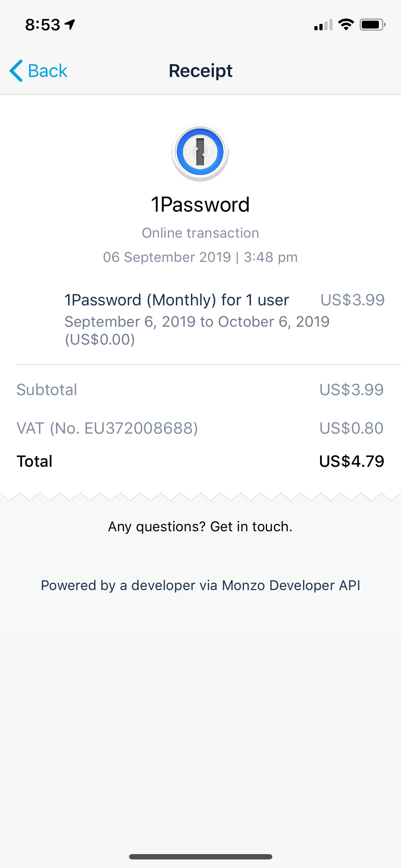The image size is (401, 868).
Task: Tap the 1Password logo icon
Action: [200, 152]
